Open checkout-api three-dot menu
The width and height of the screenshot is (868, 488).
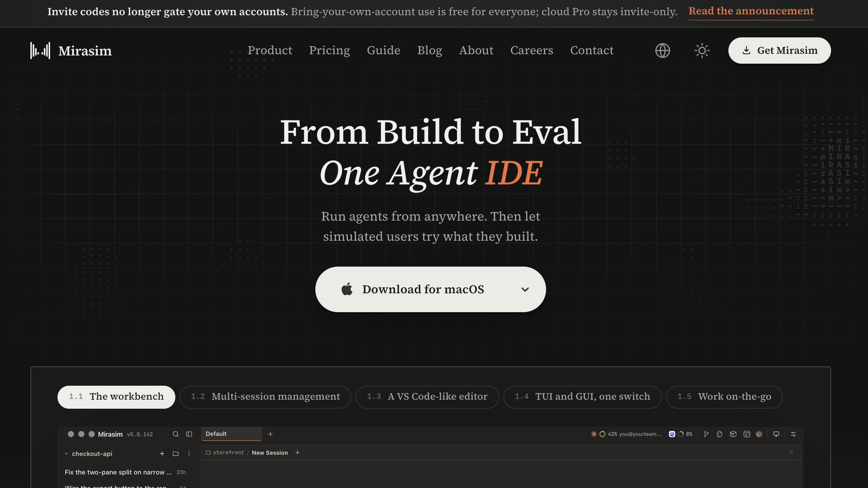(x=189, y=454)
